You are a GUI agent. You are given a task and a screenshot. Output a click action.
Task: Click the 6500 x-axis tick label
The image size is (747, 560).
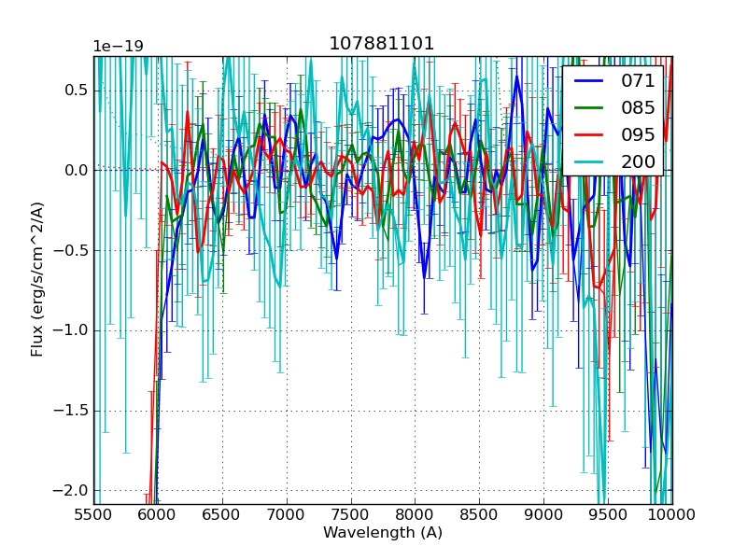coord(222,514)
